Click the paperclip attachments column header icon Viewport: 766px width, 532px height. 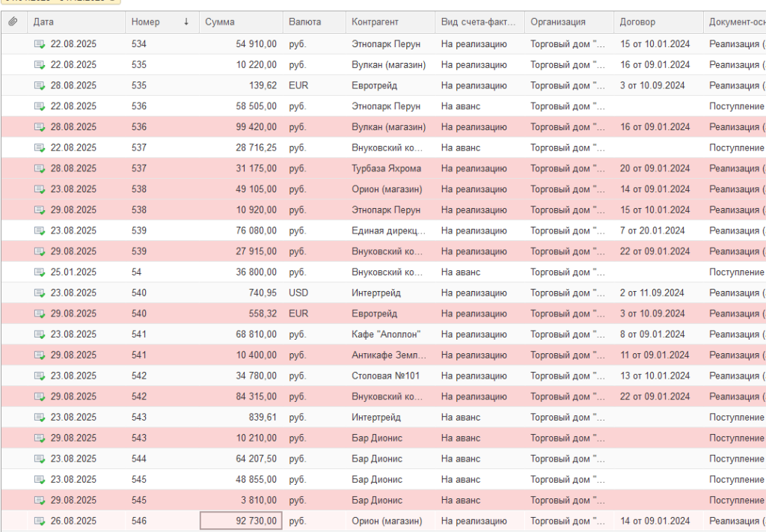pyautogui.click(x=13, y=22)
